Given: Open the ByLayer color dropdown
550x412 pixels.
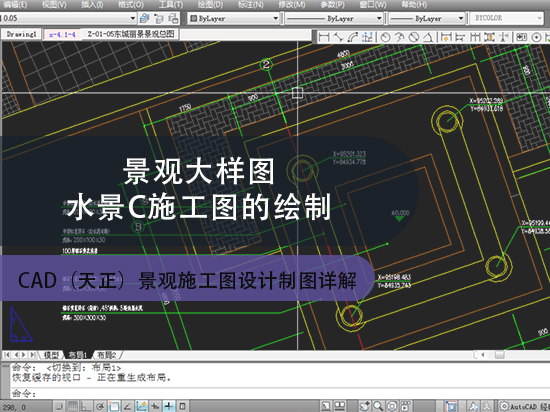Looking at the screenshot, I should pyautogui.click(x=234, y=18).
